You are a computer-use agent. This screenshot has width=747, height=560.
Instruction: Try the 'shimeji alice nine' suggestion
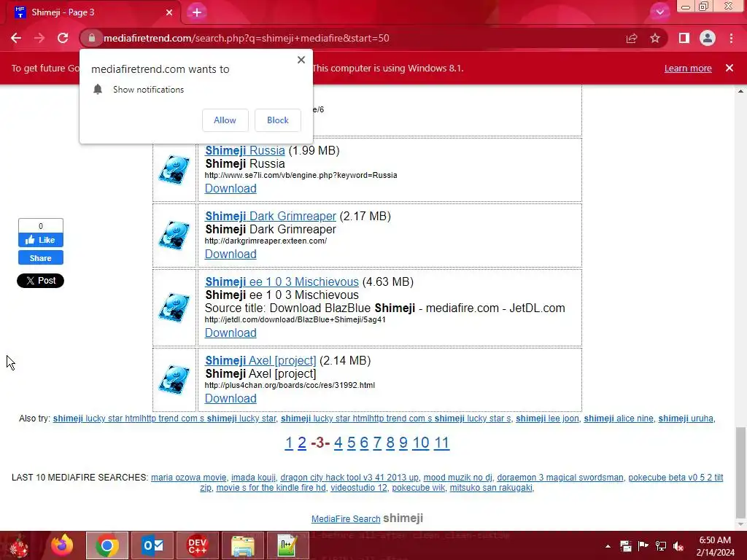[x=619, y=419]
